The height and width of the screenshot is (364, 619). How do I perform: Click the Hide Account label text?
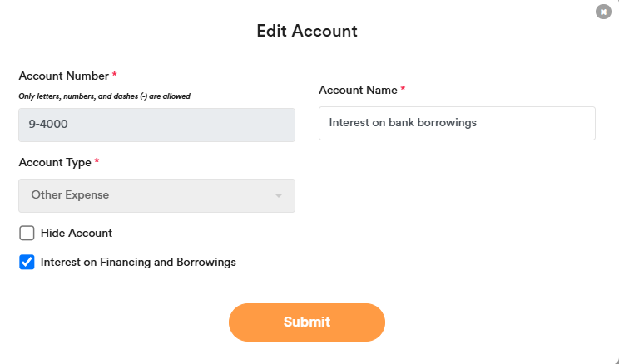(x=77, y=233)
